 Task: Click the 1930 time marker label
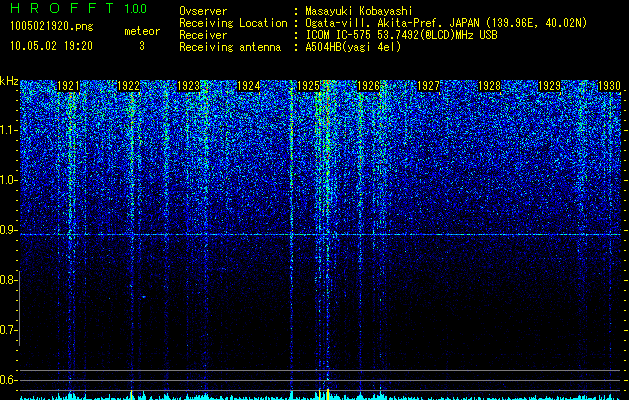click(609, 86)
